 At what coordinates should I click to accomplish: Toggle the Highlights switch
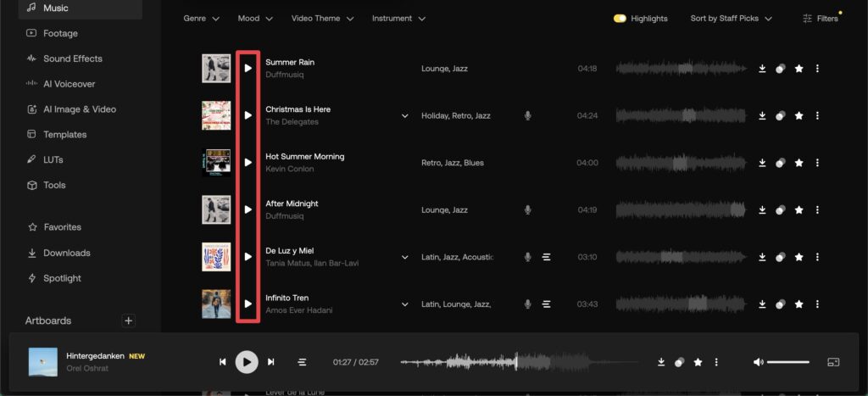click(620, 19)
